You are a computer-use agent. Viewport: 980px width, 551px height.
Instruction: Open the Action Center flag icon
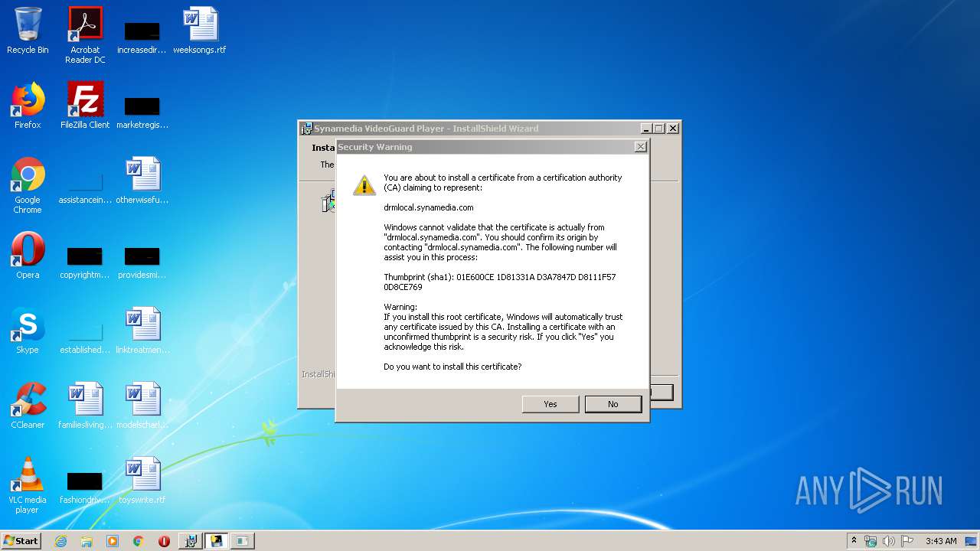point(907,541)
